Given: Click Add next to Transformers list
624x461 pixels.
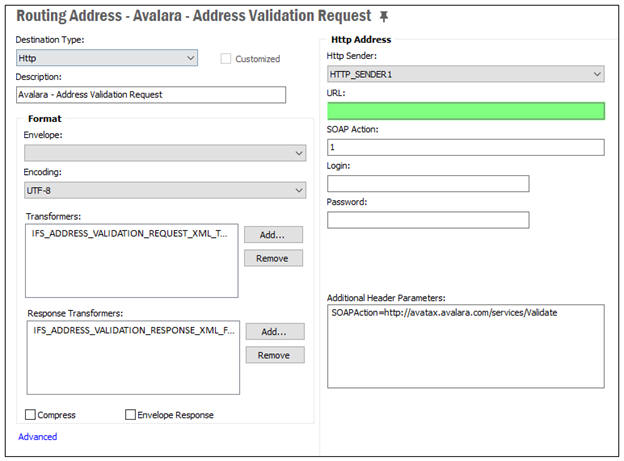Looking at the screenshot, I should point(273,235).
